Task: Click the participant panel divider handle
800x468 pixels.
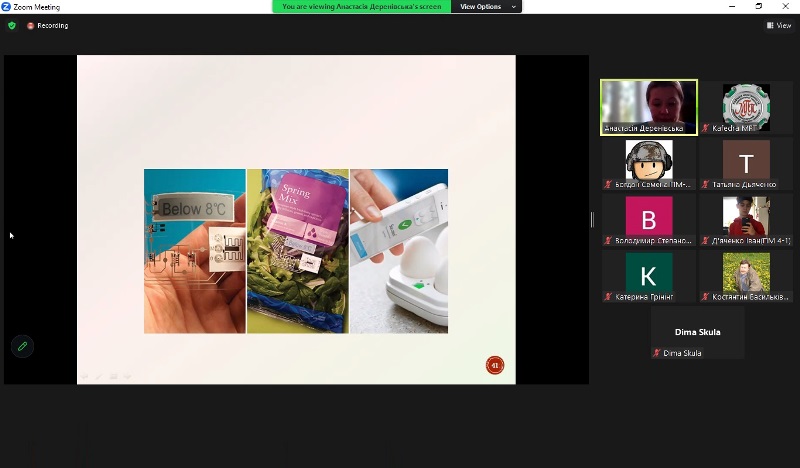Action: click(x=592, y=219)
